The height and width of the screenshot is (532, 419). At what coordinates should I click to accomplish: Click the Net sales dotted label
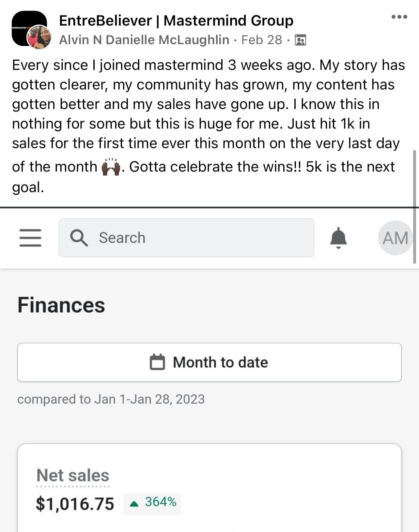coord(73,476)
